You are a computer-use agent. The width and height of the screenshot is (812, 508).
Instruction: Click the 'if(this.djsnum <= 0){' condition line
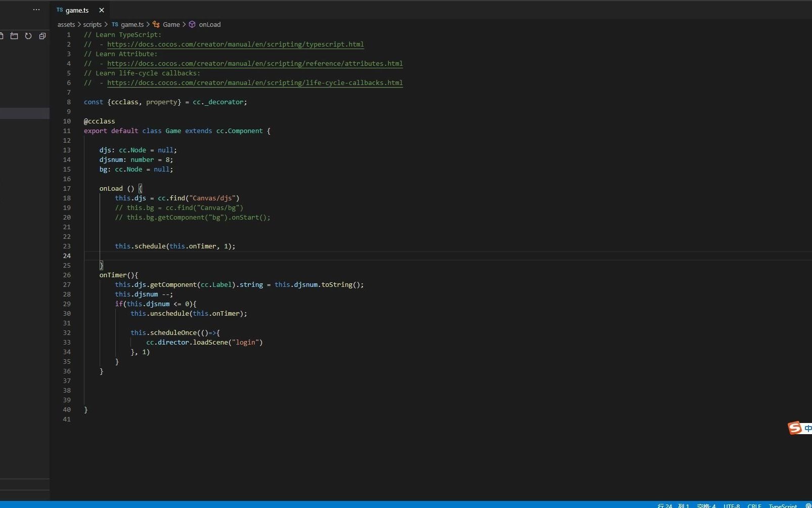pyautogui.click(x=156, y=304)
